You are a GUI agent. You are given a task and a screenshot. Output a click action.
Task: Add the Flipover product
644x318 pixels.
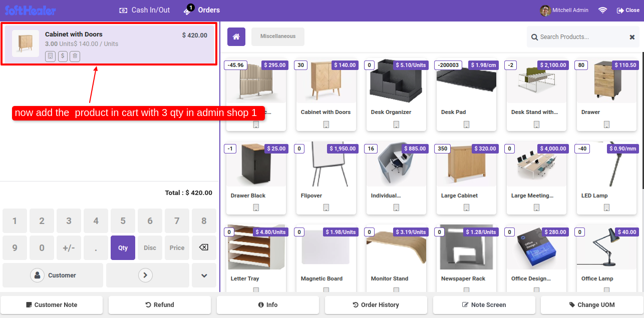pos(326,177)
